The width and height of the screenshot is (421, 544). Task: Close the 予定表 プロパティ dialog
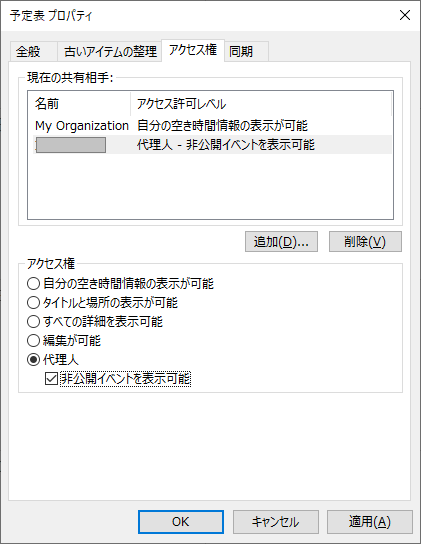[405, 15]
